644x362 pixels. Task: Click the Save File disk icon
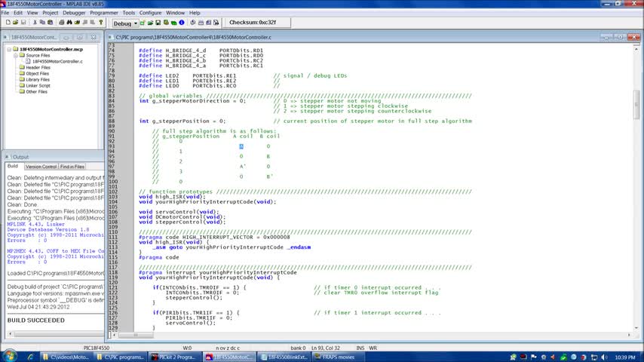(x=23, y=23)
